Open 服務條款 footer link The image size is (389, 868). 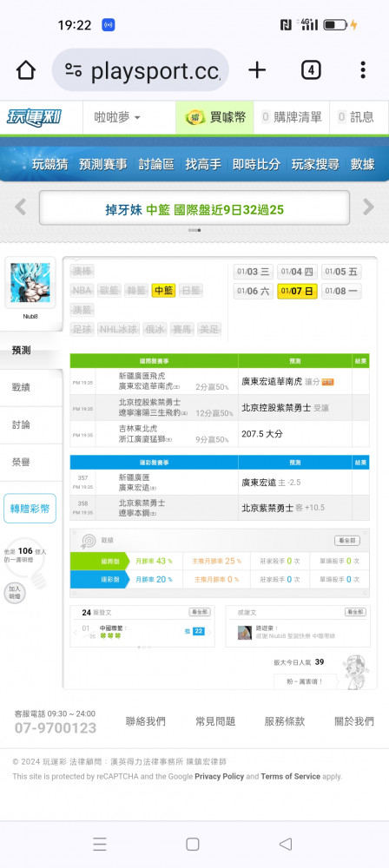coord(285,721)
